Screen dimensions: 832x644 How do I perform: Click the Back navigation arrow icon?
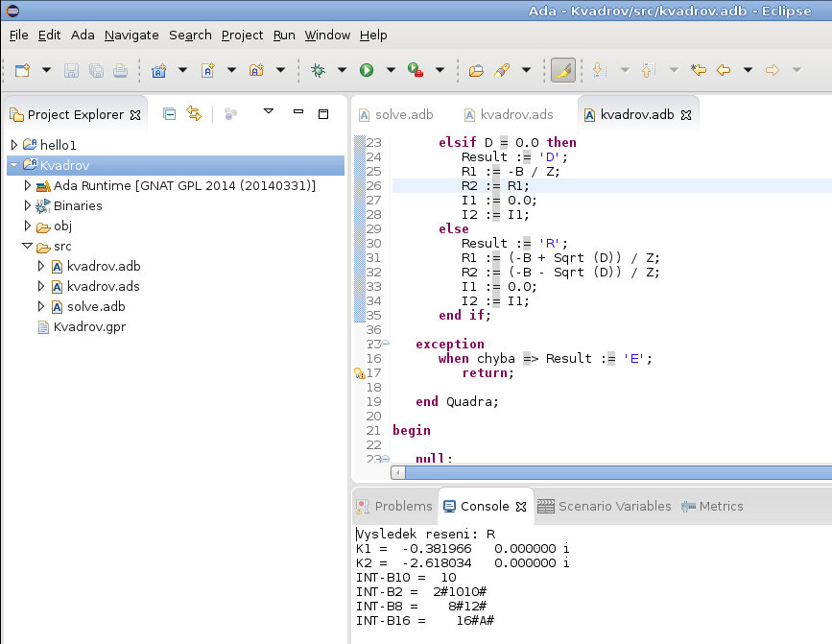click(x=724, y=70)
